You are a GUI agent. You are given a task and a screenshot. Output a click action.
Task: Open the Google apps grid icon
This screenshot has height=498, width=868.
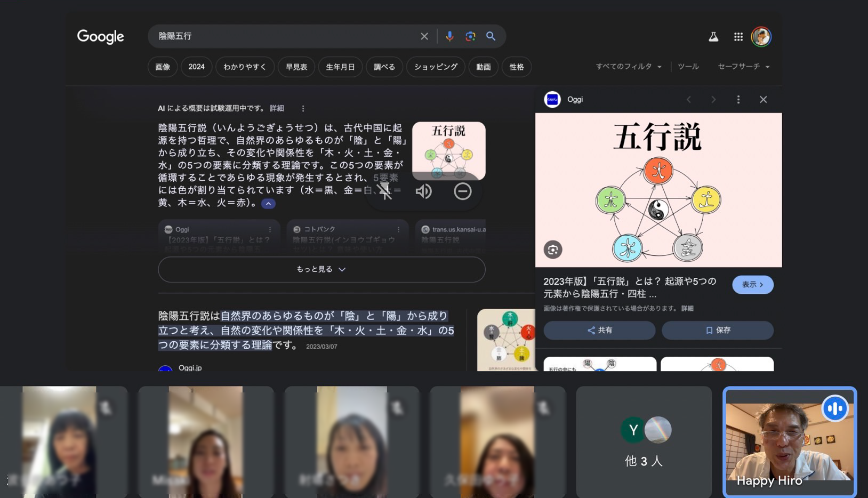pyautogui.click(x=738, y=37)
